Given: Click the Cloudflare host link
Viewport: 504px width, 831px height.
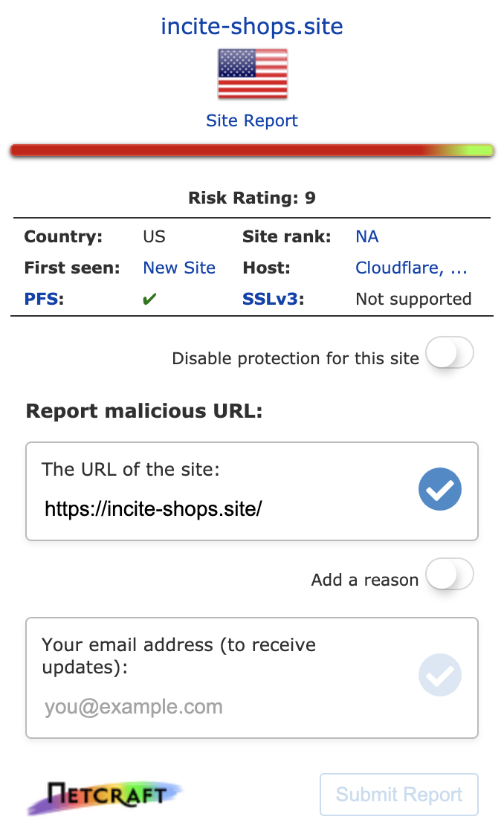Looking at the screenshot, I should (411, 268).
